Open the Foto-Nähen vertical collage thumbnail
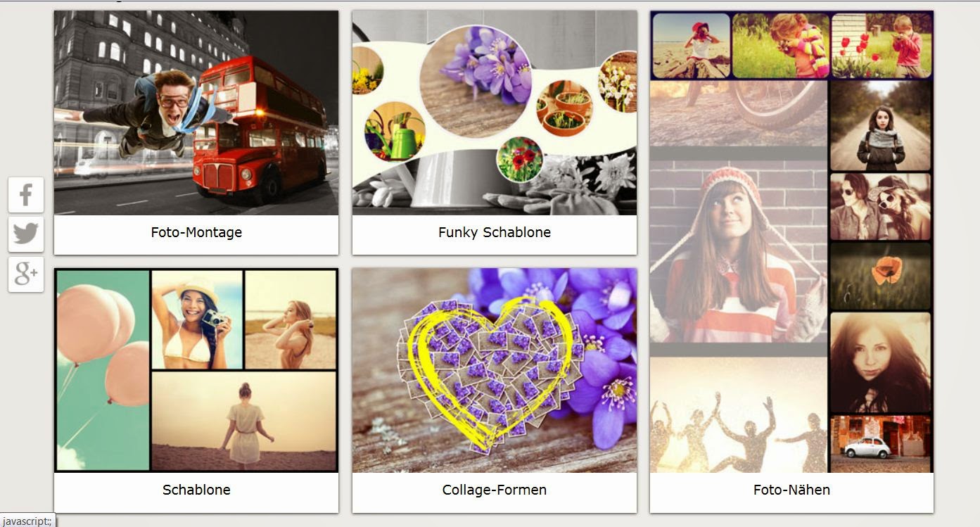Screen dimensions: 980x527 pos(791,241)
